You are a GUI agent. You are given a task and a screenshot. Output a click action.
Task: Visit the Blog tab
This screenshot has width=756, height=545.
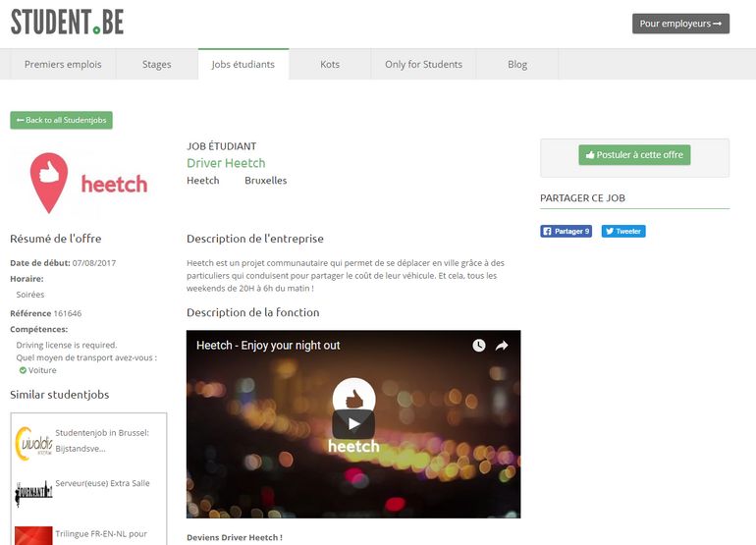click(x=517, y=64)
